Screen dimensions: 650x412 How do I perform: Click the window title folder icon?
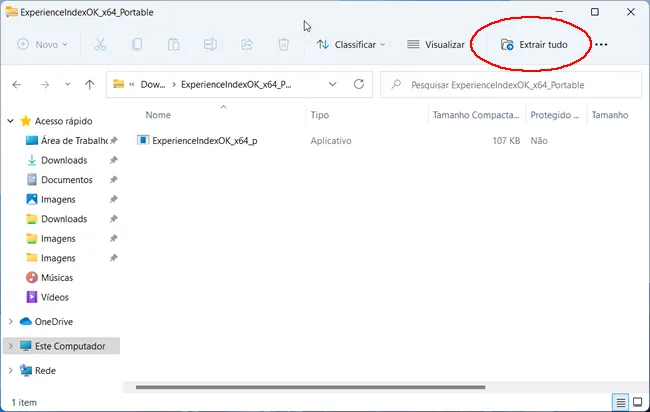coord(11,12)
